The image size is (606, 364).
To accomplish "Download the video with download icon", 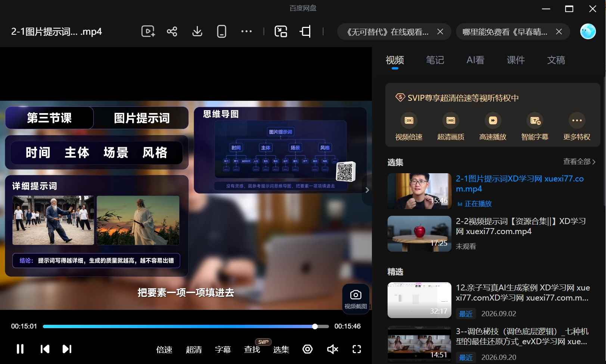I will point(197,32).
